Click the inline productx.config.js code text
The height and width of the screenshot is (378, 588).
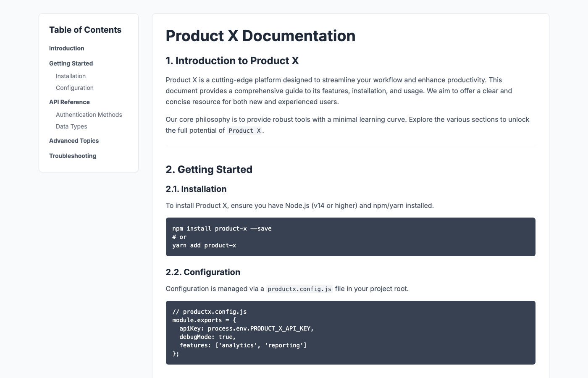tap(299, 289)
